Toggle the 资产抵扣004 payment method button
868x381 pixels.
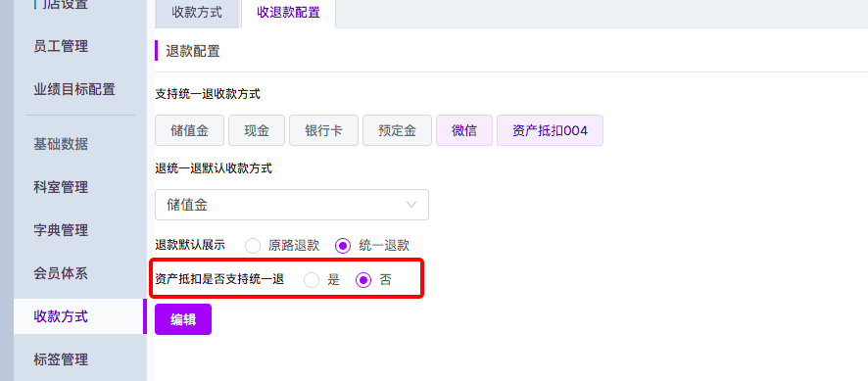click(551, 130)
